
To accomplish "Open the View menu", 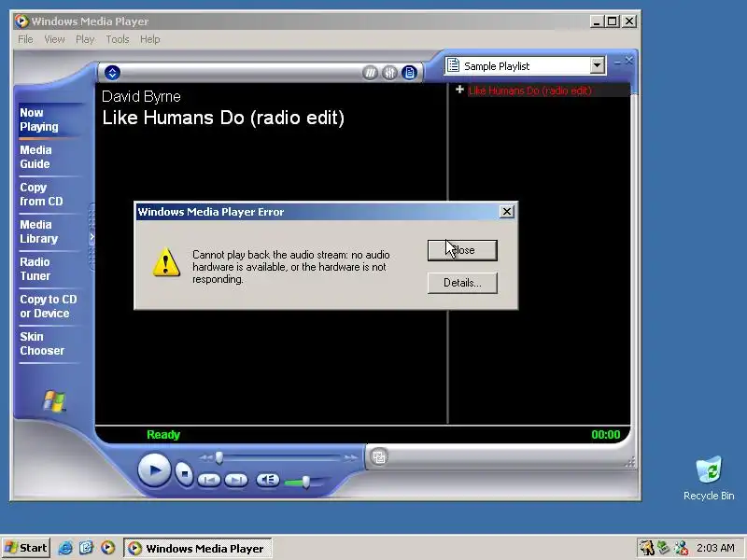I will [54, 39].
